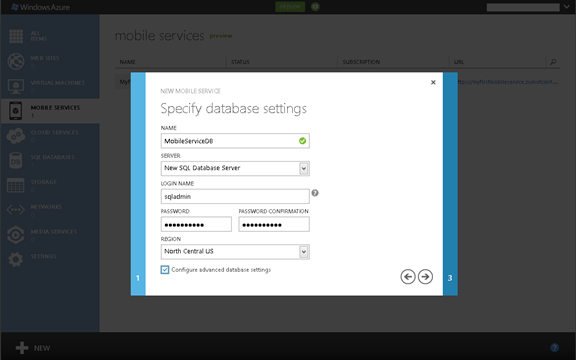The height and width of the screenshot is (360, 576).
Task: Select the Mobile Services phone icon
Action: (15, 111)
